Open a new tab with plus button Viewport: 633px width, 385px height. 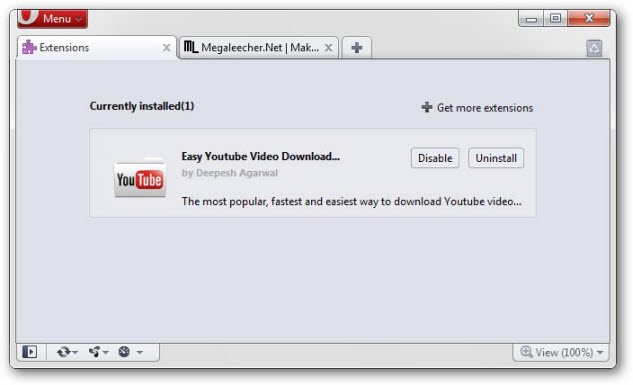coord(356,48)
